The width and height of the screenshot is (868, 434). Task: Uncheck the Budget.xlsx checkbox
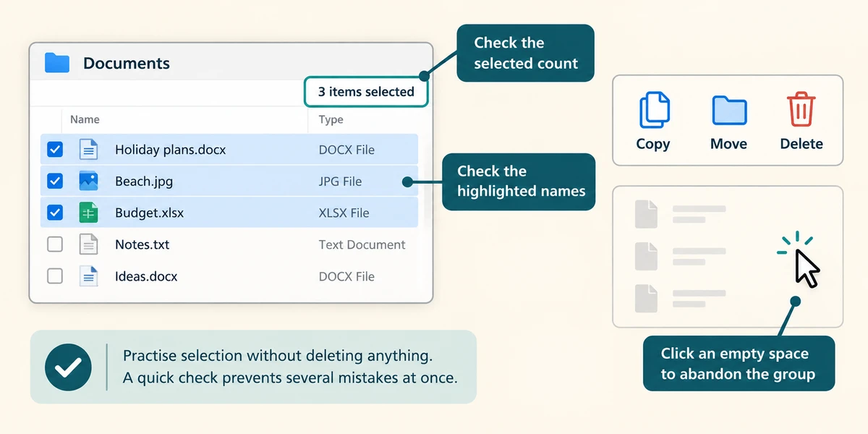[55, 213]
